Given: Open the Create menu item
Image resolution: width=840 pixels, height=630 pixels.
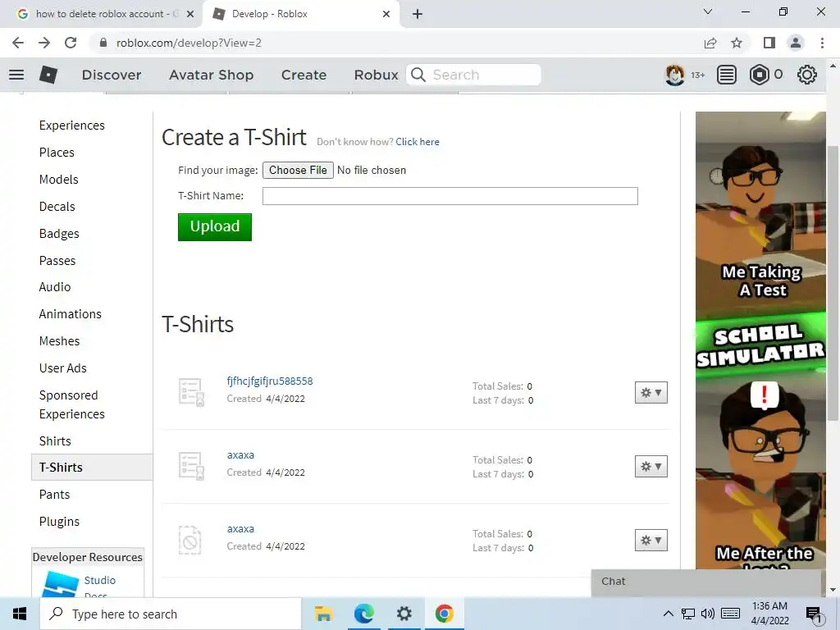Looking at the screenshot, I should tap(304, 75).
